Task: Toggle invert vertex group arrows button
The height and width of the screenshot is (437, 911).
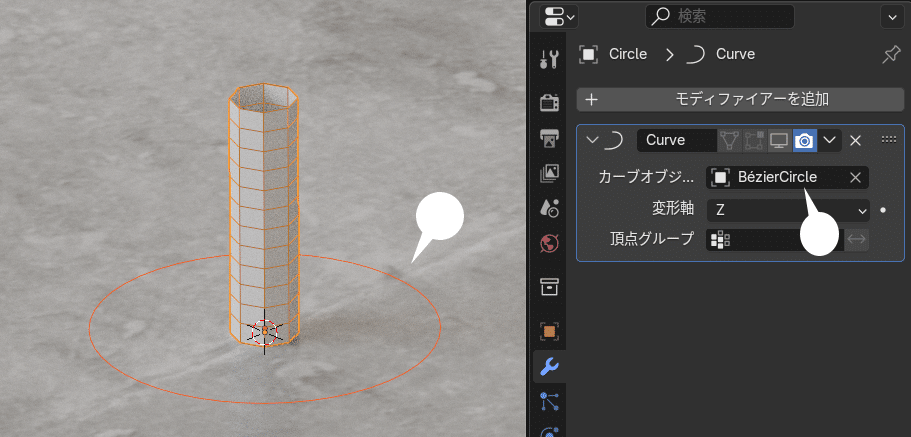Action: click(x=856, y=239)
